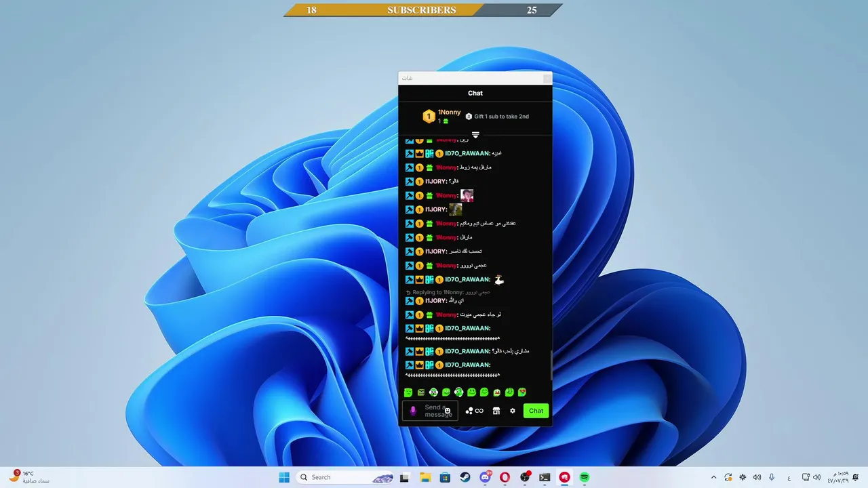
Task: Send message with green Chat button
Action: point(536,411)
